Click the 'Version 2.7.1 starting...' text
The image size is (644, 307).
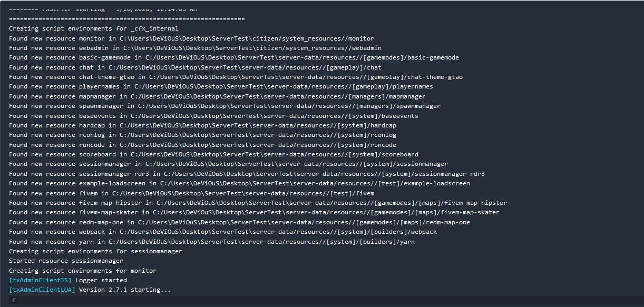125,290
